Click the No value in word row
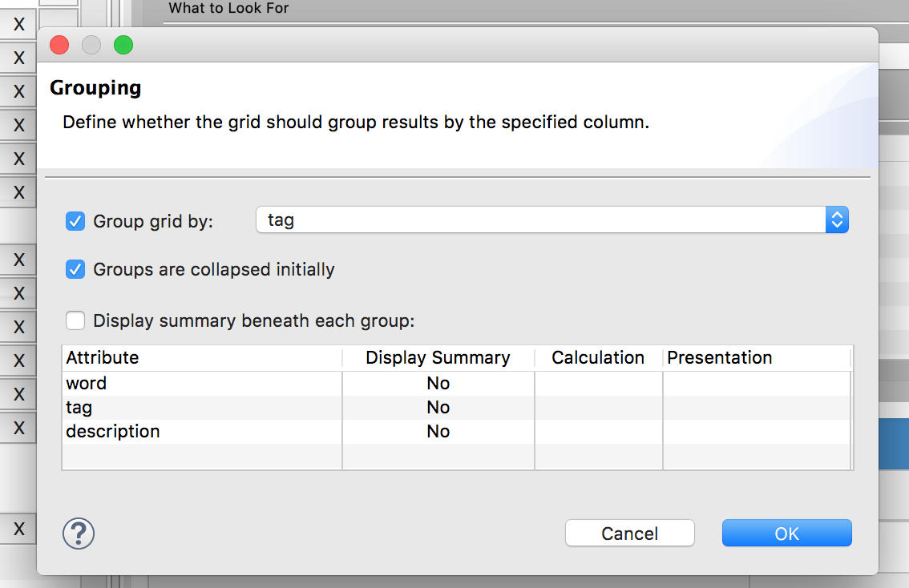The height and width of the screenshot is (588, 909). (438, 384)
